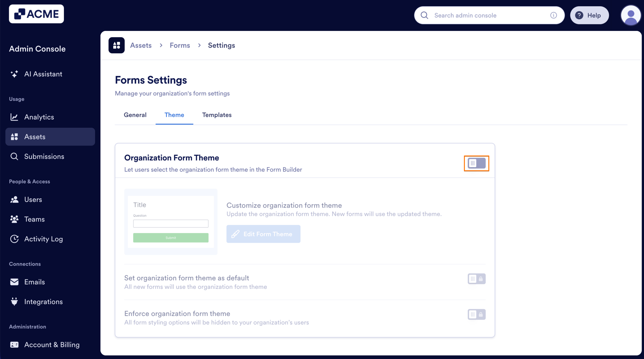Screen dimensions: 644x359
Task: Select the Teams icon
Action: coord(15,219)
